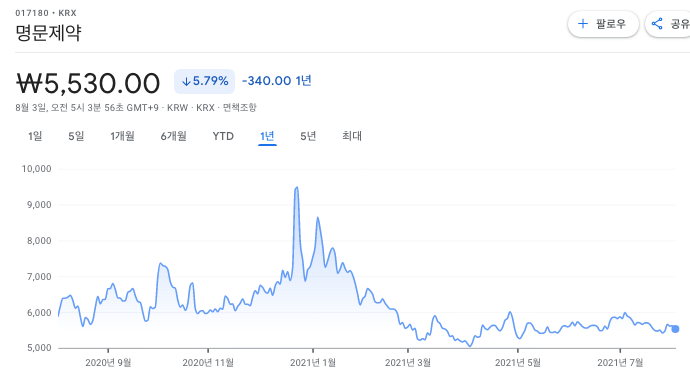Click the 2021년 3월 axis label
The image size is (690, 373).
(x=408, y=363)
